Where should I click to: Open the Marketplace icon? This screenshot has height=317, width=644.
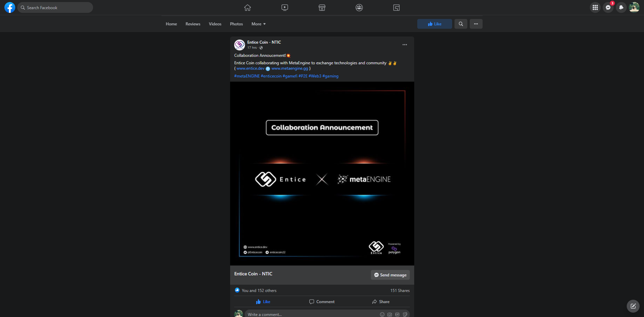[x=322, y=7]
